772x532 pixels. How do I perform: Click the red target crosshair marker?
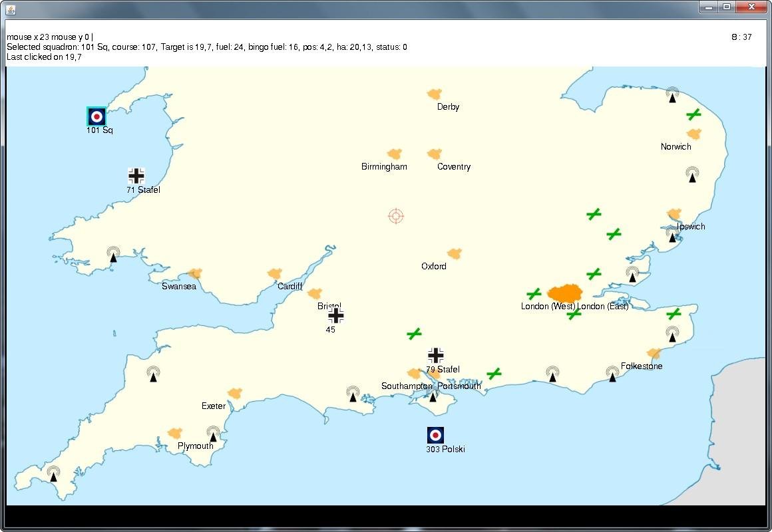tap(396, 216)
